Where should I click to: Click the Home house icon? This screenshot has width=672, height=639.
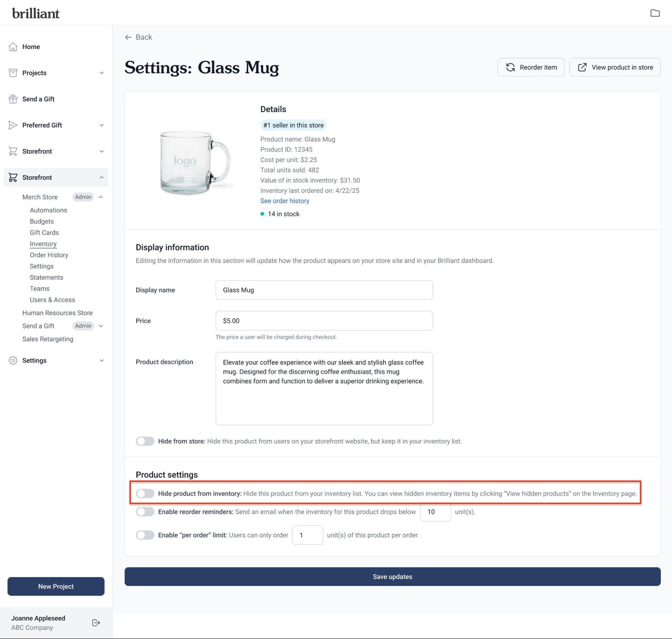[13, 47]
